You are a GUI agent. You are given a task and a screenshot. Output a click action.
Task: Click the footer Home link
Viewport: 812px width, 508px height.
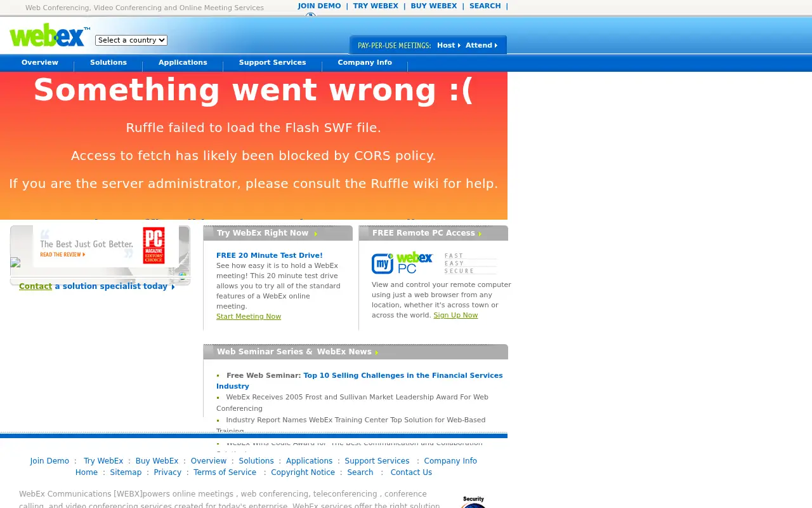coord(86,472)
